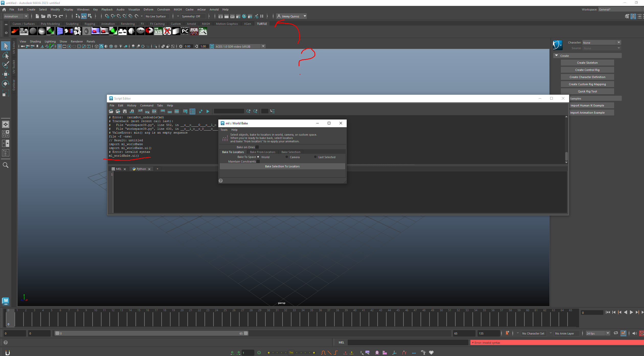Screen dimensions: 644x356
Task: Toggle Bake on Ones checkbox
Action: [x=257, y=147]
